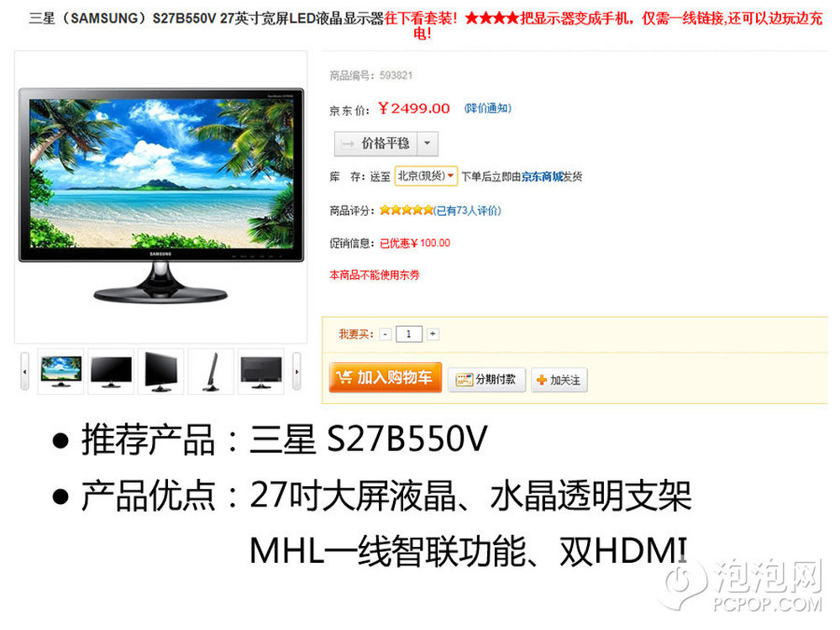Open the 已有73人评价 reviews link
840x630 pixels.
click(467, 211)
